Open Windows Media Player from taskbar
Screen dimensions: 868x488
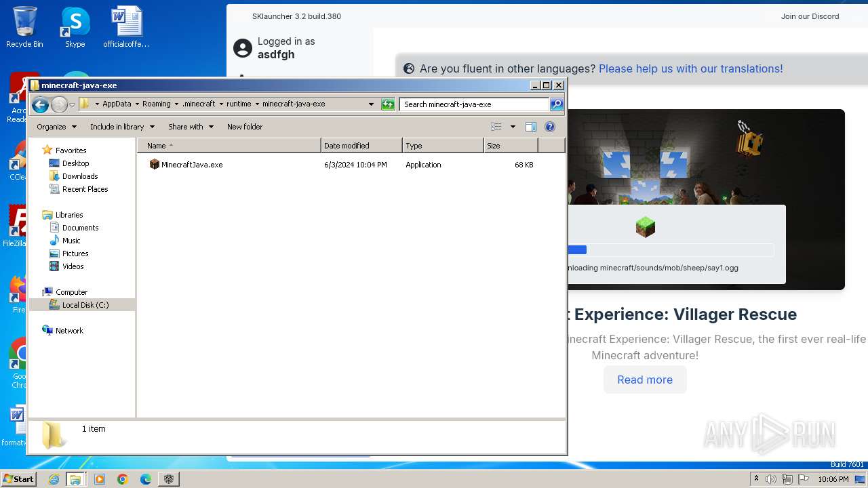coord(100,479)
